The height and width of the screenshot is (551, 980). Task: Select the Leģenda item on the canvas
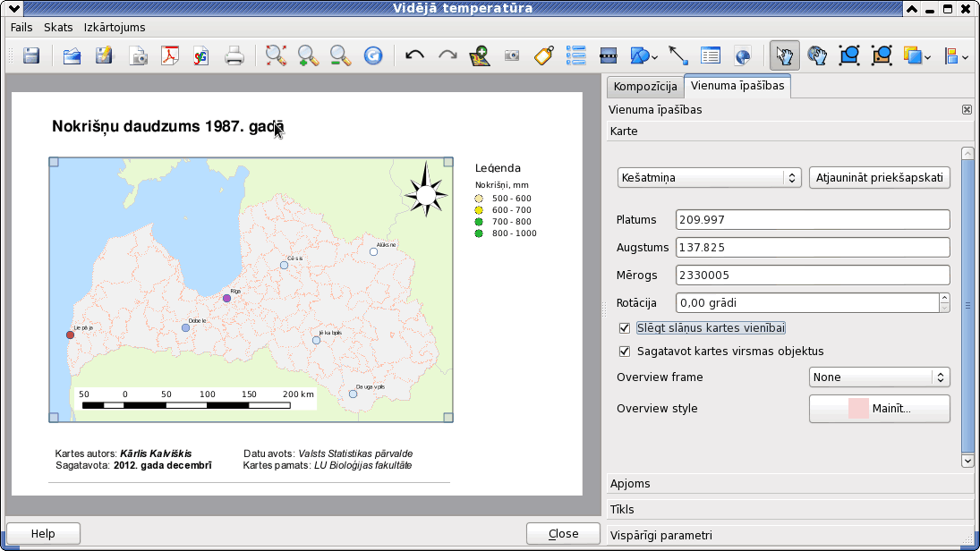[505, 200]
